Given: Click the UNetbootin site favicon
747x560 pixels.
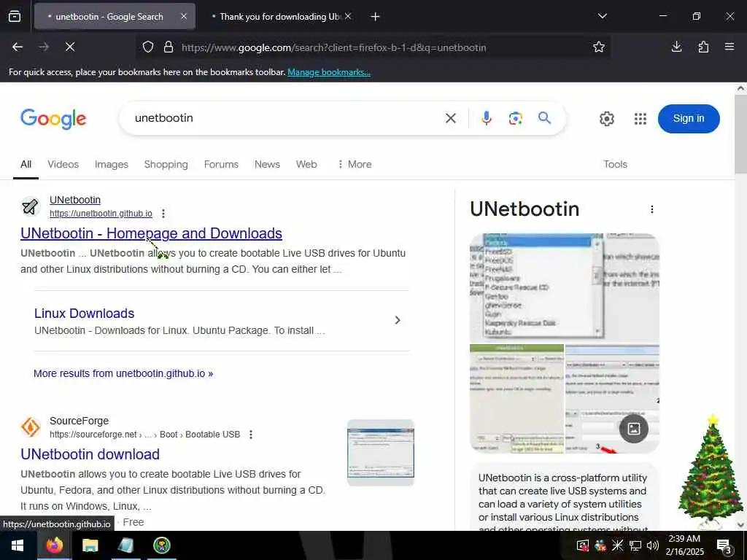Looking at the screenshot, I should click(x=31, y=206).
